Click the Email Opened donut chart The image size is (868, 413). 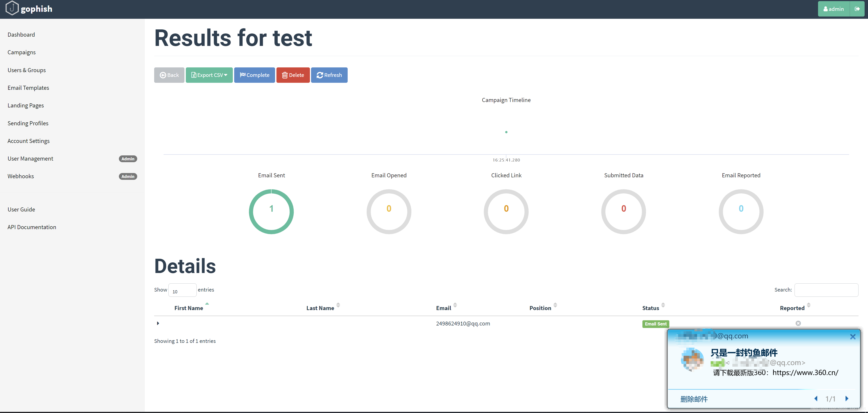(389, 212)
